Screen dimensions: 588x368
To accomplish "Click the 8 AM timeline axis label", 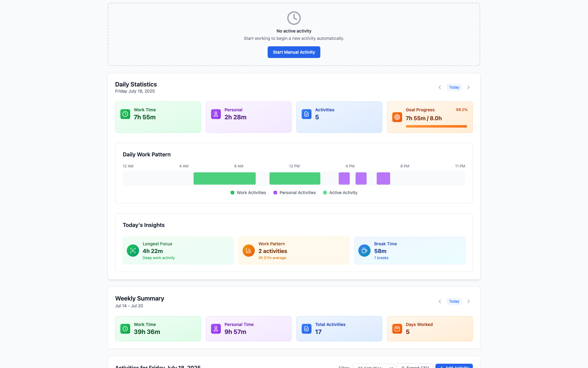I will (x=239, y=166).
